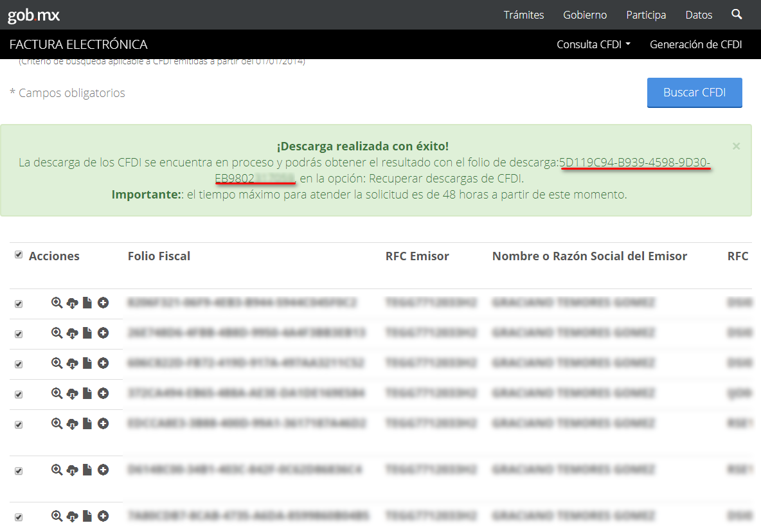This screenshot has height=532, width=761.
Task: Expand the Consulta CFDI dropdown menu
Action: [593, 44]
